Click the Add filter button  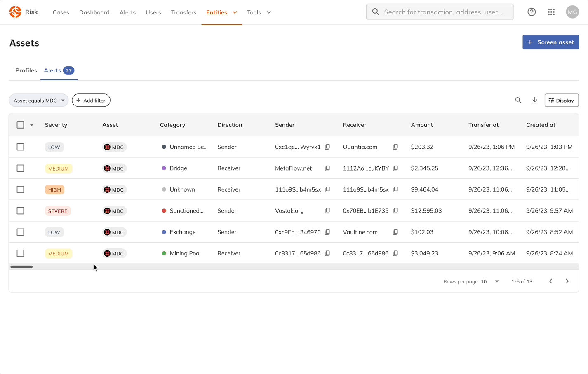click(91, 101)
